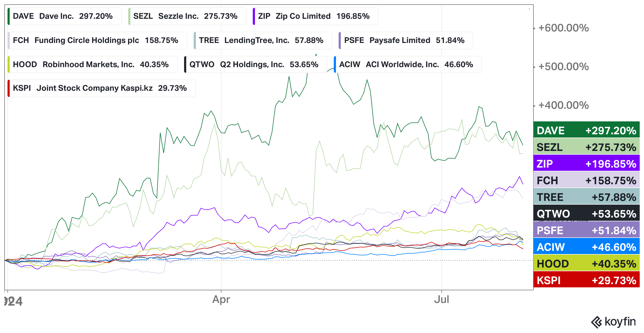Click the +500.00% y-axis tick label
The width and height of the screenshot is (644, 333).
click(563, 67)
